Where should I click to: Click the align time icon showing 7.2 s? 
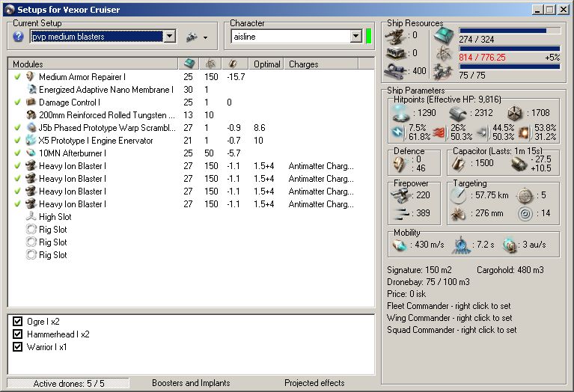coord(461,245)
